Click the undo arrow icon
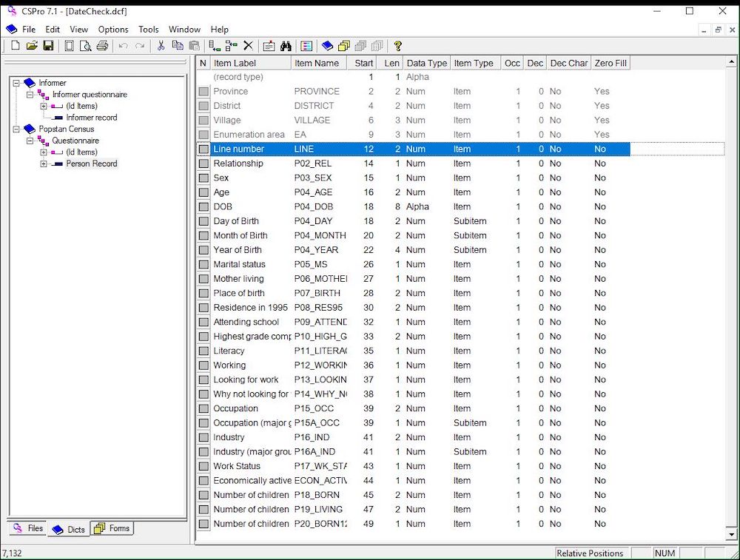 (123, 46)
